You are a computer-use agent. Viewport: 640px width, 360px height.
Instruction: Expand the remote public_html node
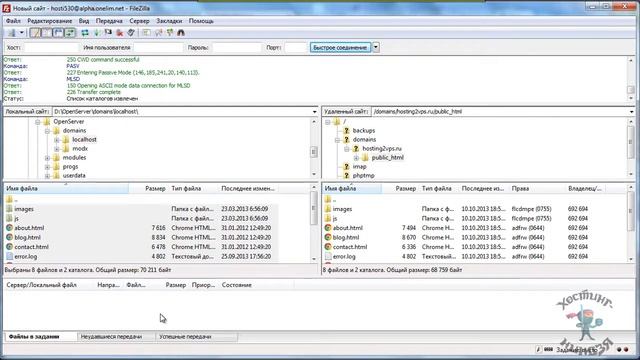click(x=356, y=158)
